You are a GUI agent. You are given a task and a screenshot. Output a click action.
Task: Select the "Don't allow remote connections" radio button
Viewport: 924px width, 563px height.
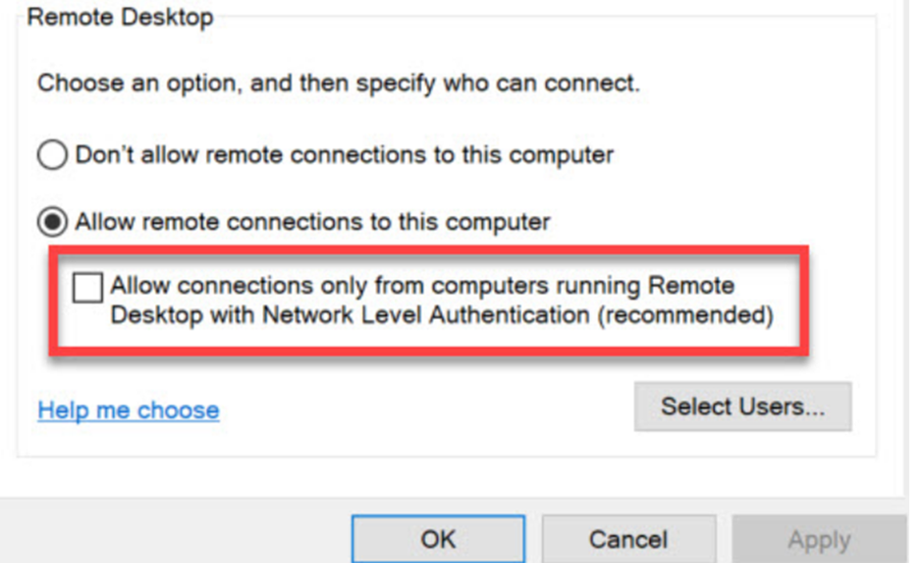52,155
